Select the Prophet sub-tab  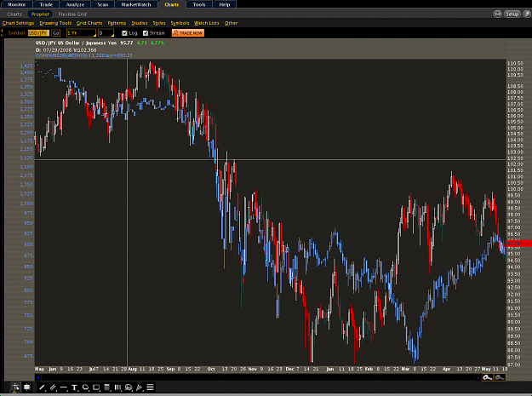coord(40,14)
